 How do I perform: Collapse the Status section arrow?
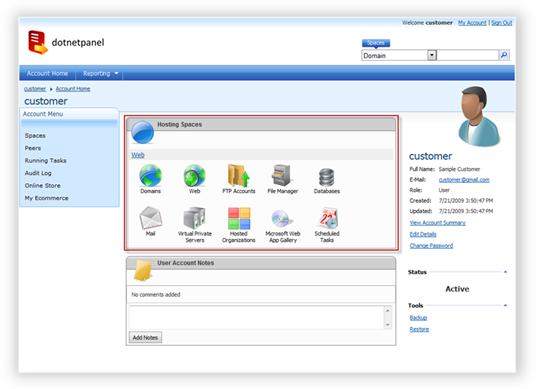pyautogui.click(x=505, y=272)
